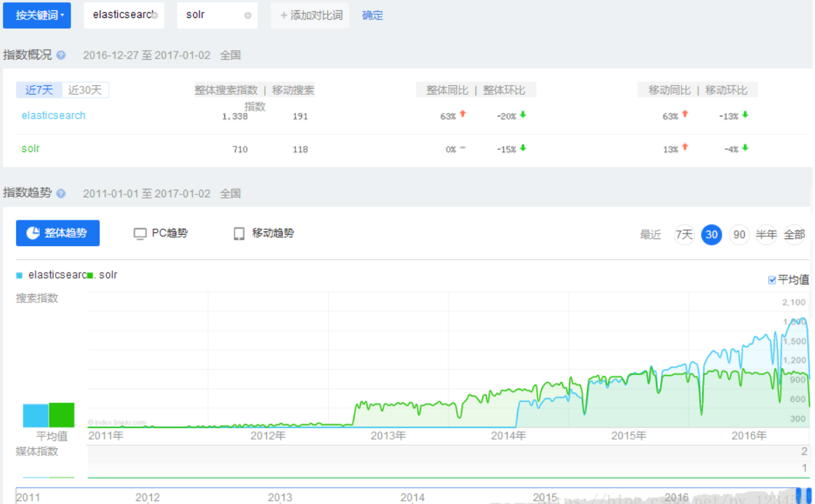
Task: Click the red up arrow beside solr 13%
Action: point(685,147)
